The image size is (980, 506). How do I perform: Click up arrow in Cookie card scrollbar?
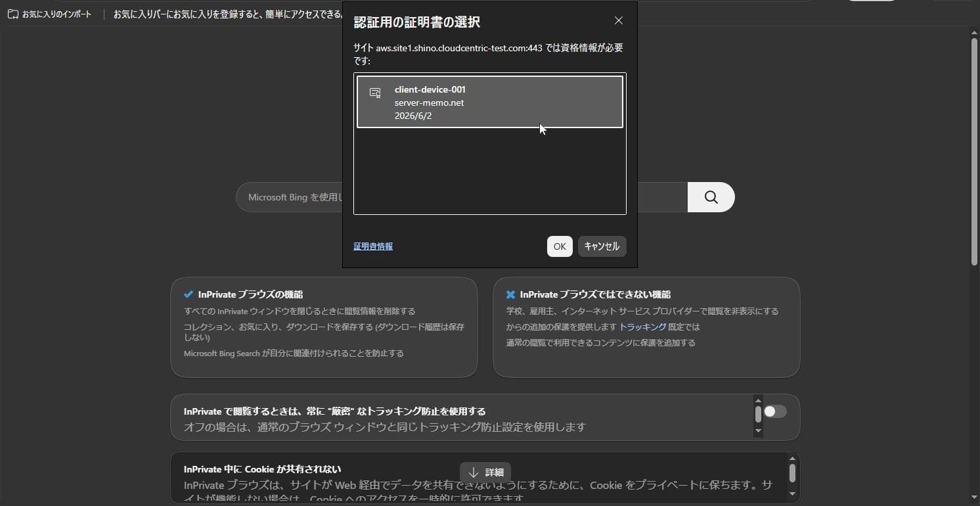coord(792,459)
